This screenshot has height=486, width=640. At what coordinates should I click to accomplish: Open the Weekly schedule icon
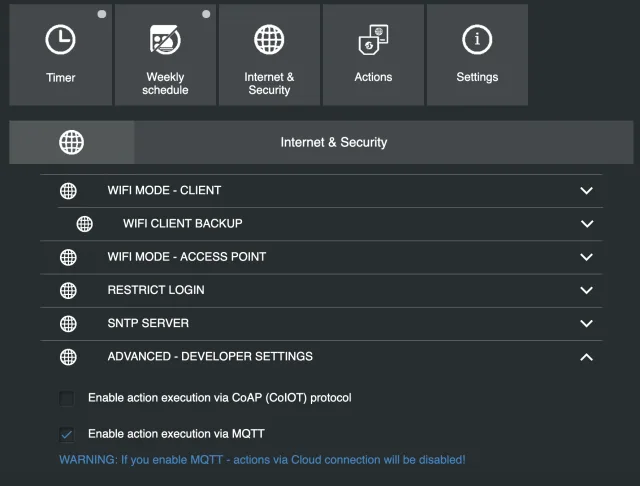[x=165, y=40]
